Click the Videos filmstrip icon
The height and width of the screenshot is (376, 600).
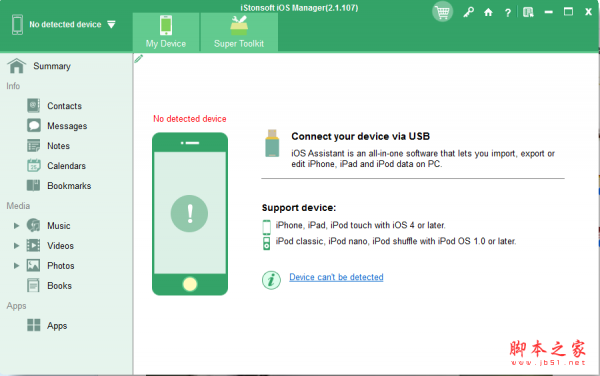[33, 245]
